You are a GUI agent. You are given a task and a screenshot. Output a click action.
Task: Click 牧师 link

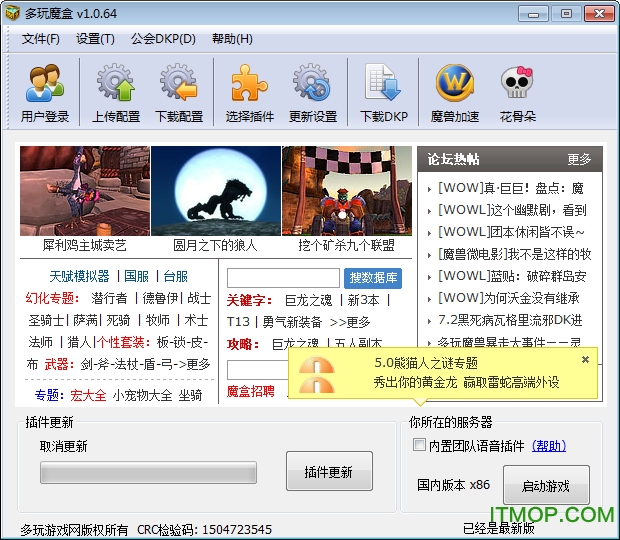pos(157,320)
